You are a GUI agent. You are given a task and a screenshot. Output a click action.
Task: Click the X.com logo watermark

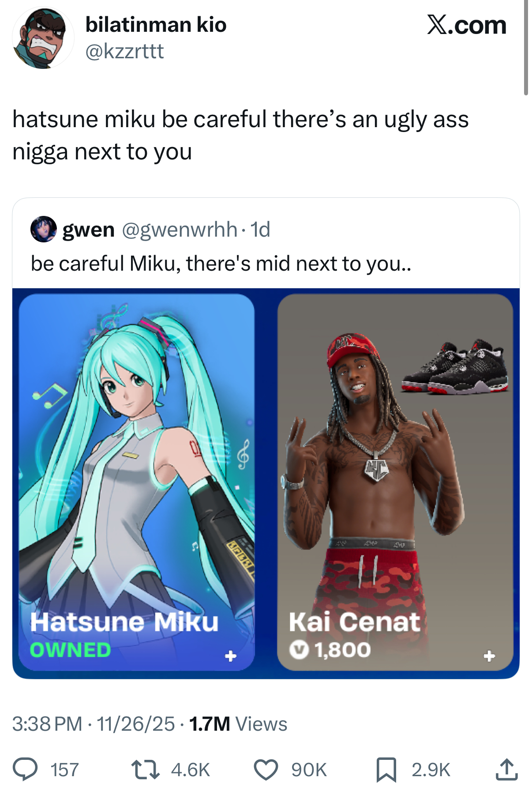pyautogui.click(x=467, y=25)
